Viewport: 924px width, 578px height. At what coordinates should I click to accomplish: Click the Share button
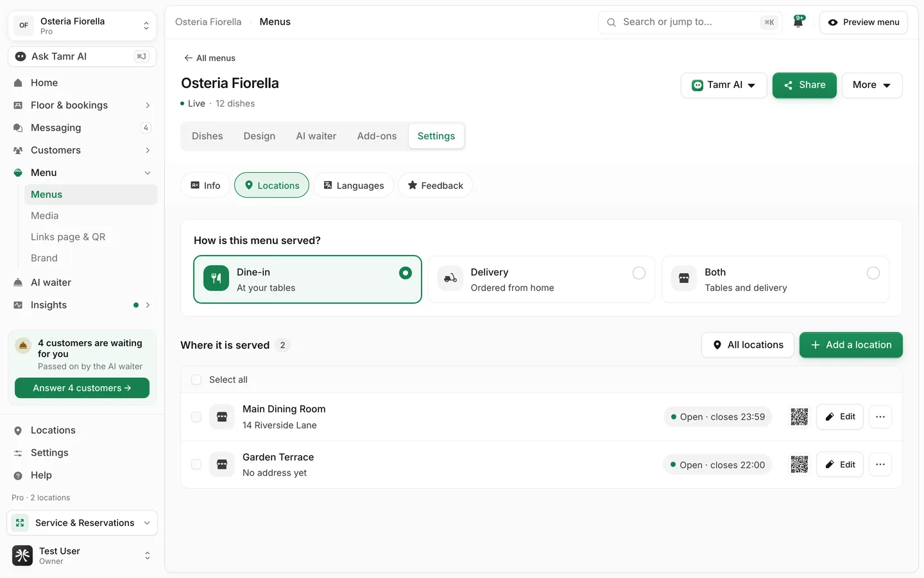805,85
